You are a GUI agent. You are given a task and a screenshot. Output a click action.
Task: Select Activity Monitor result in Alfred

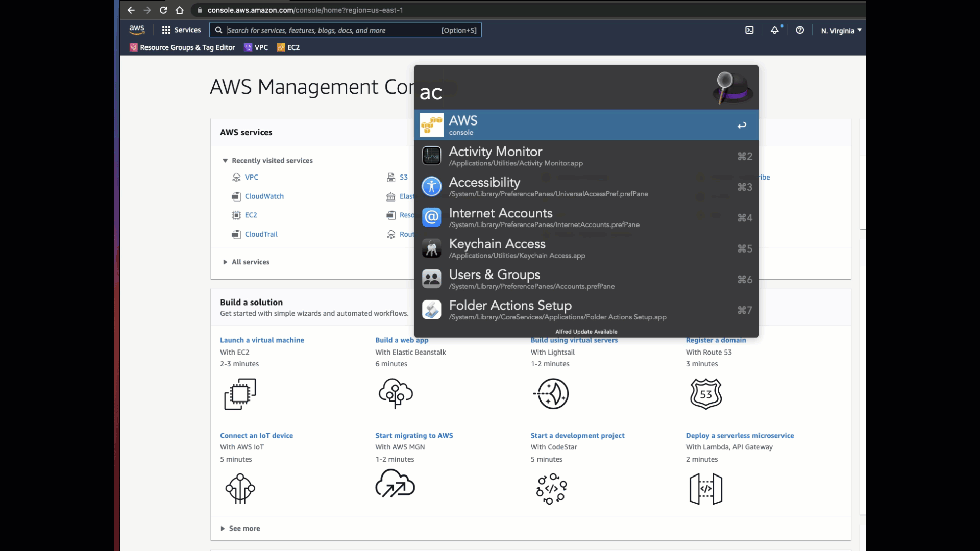[586, 156]
